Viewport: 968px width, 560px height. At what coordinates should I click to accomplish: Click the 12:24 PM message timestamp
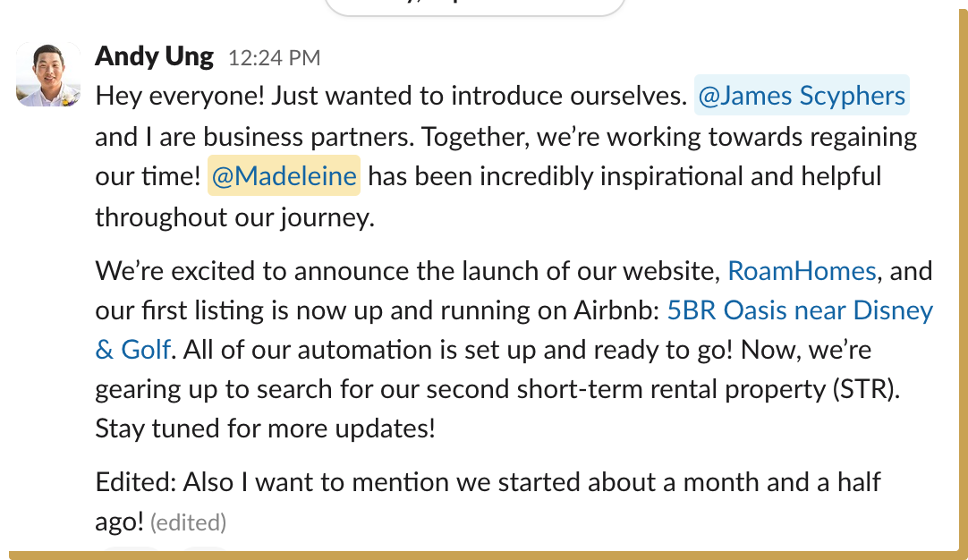(x=274, y=59)
